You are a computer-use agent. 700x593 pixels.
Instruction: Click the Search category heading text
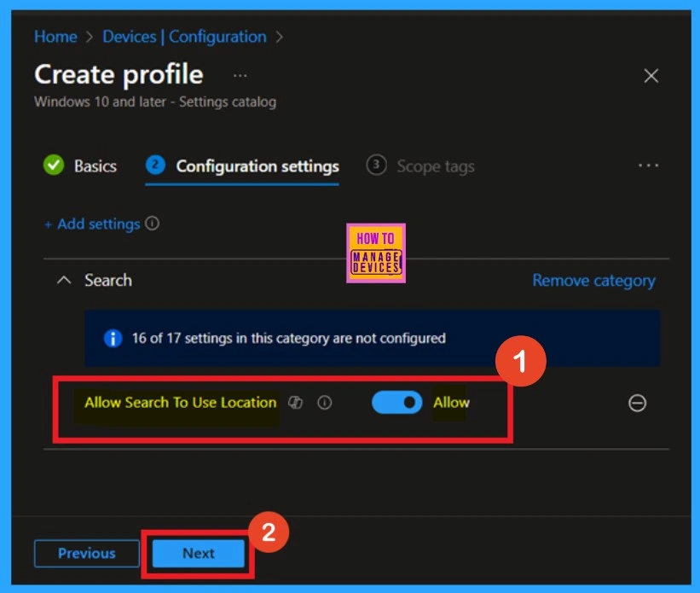point(108,280)
